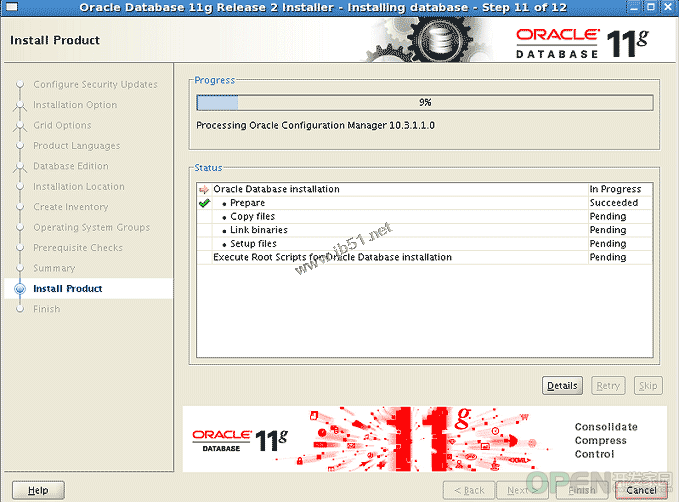
Task: Select the Copy files status row
Action: [425, 216]
